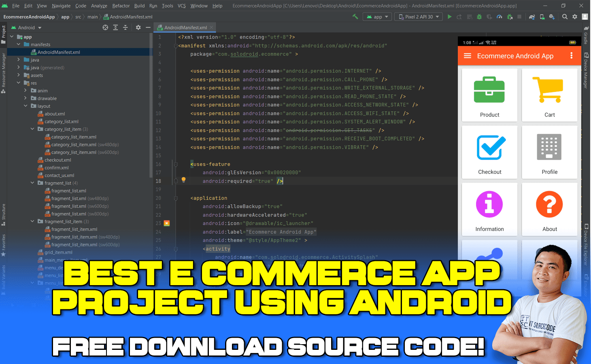Select about.xml in layout folder

(x=55, y=114)
